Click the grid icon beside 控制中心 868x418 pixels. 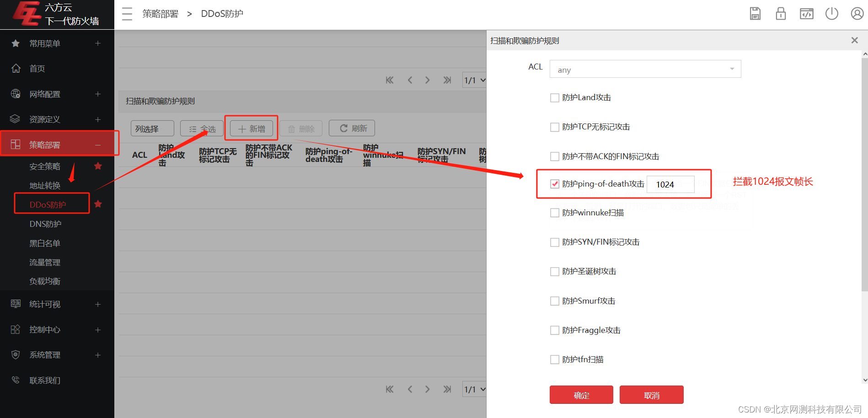click(x=16, y=330)
